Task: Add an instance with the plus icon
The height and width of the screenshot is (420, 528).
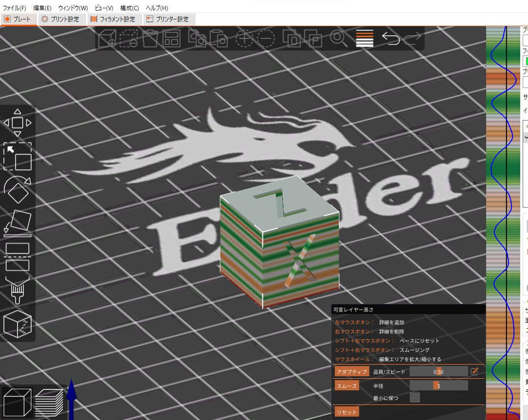Action: click(244, 39)
